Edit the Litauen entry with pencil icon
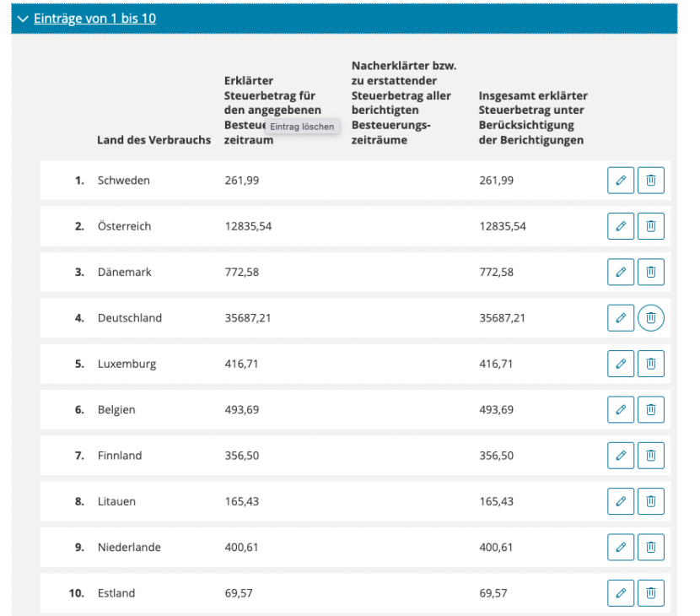The width and height of the screenshot is (700, 616). click(x=621, y=501)
